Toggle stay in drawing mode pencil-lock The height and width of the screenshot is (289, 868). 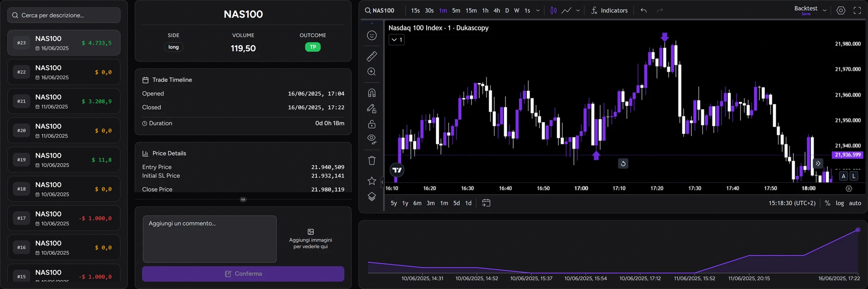click(372, 108)
